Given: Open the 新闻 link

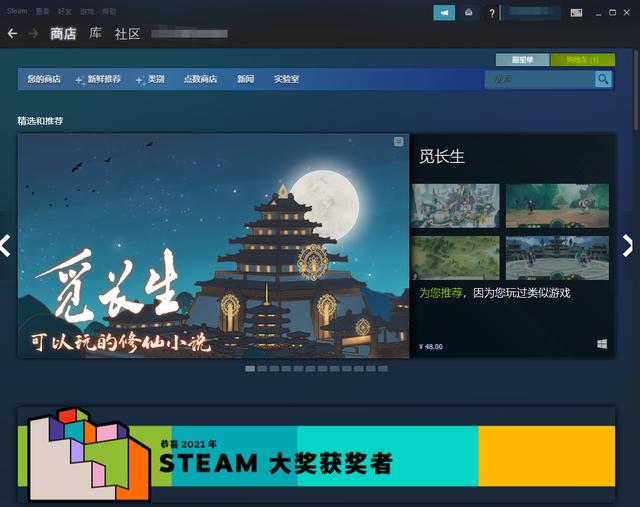Looking at the screenshot, I should coord(245,79).
